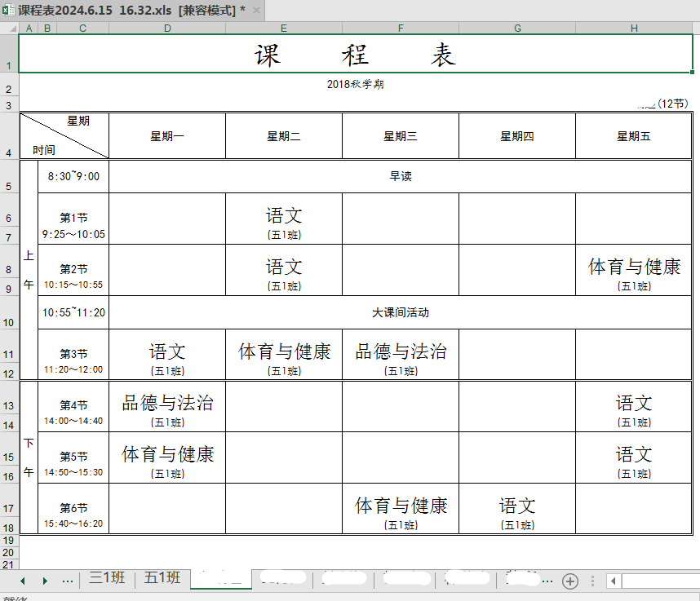Image resolution: width=700 pixels, height=601 pixels.
Task: Click the left ellipsis for hidden sheets
Action: (67, 580)
